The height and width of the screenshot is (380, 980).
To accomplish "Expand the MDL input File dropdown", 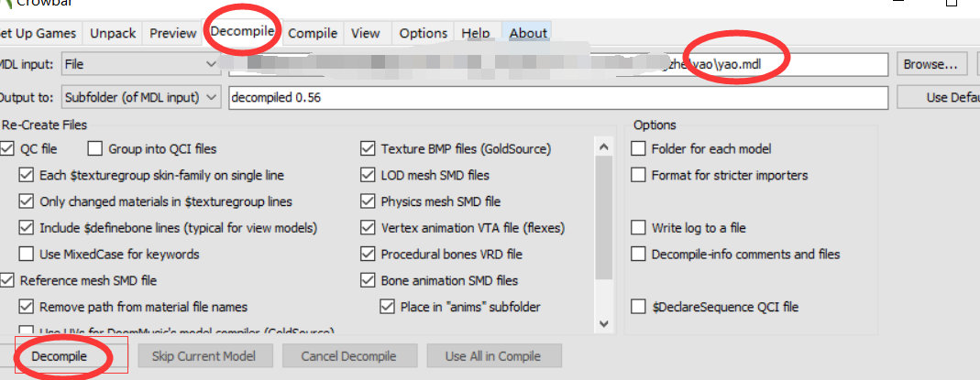I will click(x=140, y=64).
